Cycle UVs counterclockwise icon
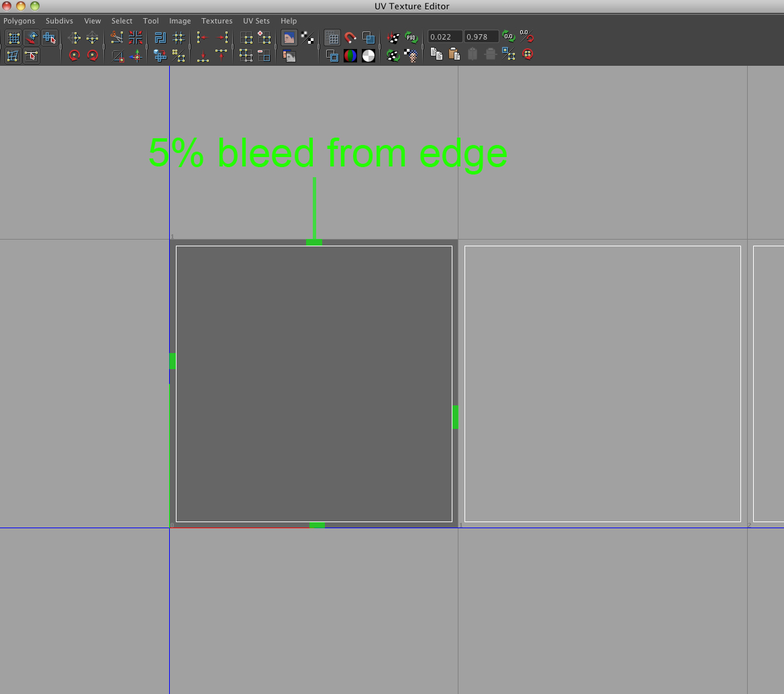This screenshot has width=784, height=694. click(528, 54)
